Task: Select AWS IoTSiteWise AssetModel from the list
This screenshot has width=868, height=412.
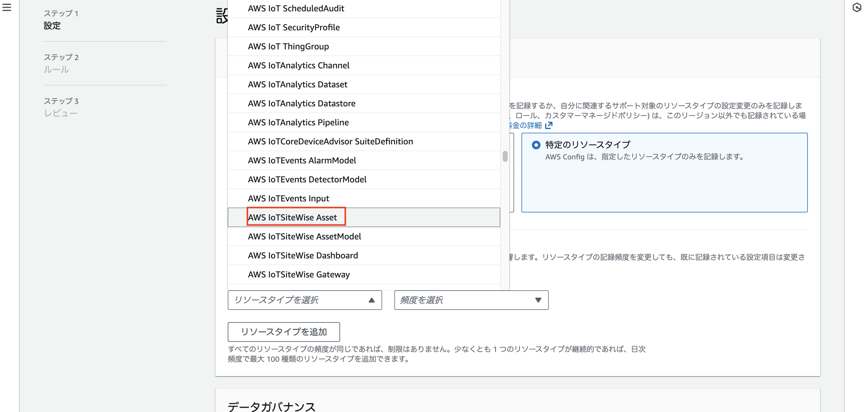Action: [304, 236]
